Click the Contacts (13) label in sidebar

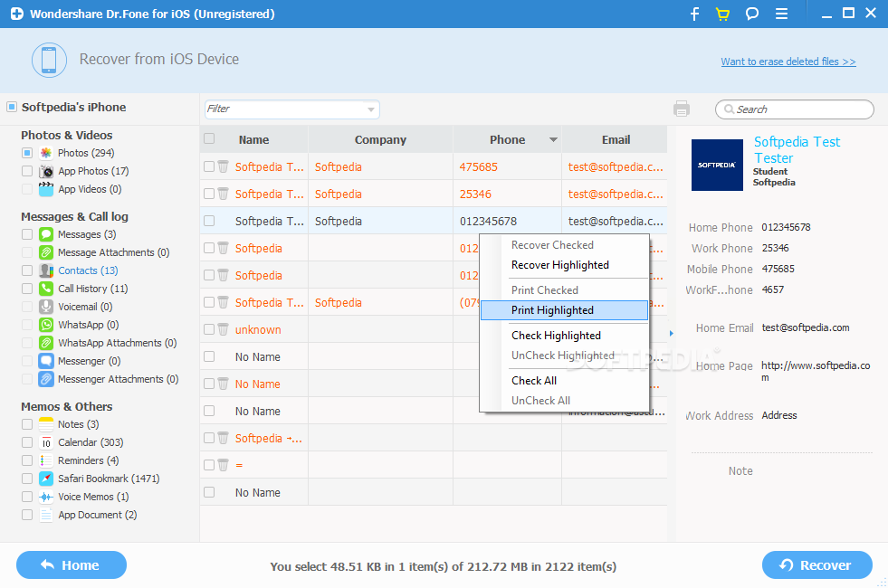[x=88, y=270]
